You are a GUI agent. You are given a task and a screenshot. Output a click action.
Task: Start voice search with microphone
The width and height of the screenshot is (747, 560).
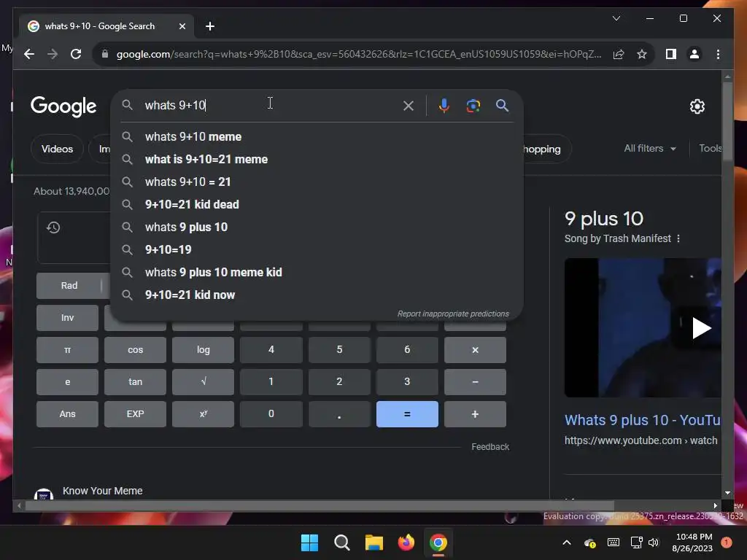point(444,106)
